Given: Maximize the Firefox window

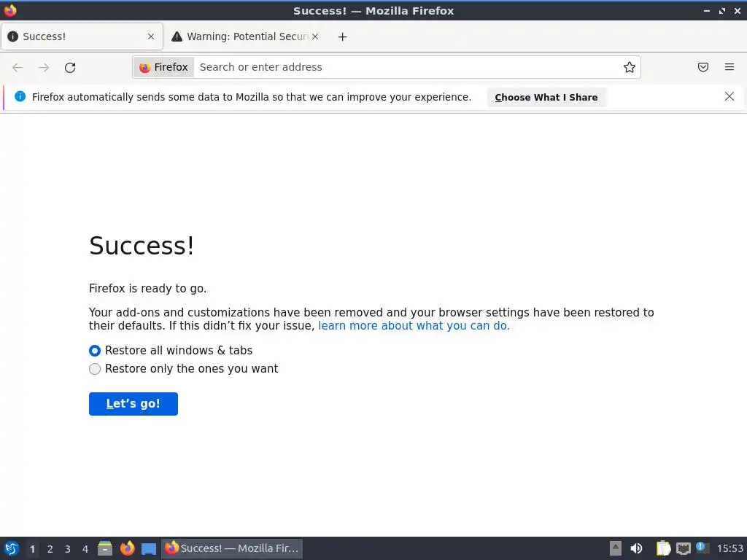Looking at the screenshot, I should (722, 11).
